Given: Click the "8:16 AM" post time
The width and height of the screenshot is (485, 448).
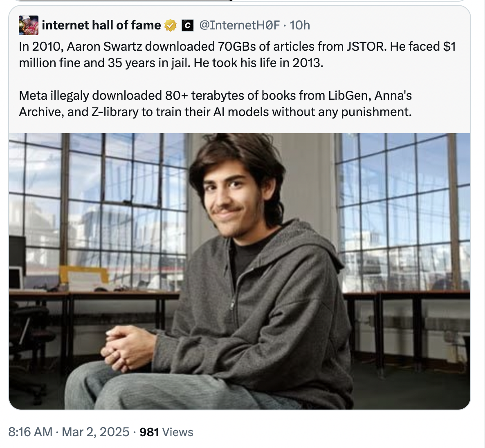Looking at the screenshot, I should pos(30,432).
